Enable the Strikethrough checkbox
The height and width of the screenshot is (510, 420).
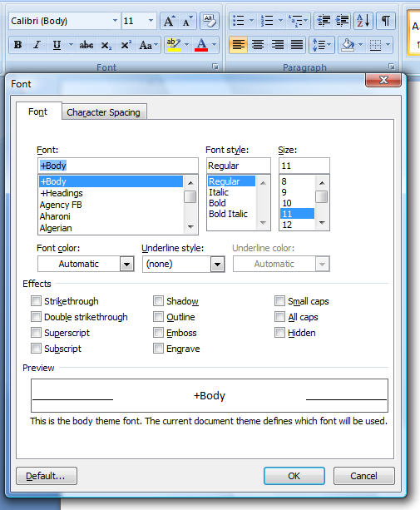(x=36, y=301)
